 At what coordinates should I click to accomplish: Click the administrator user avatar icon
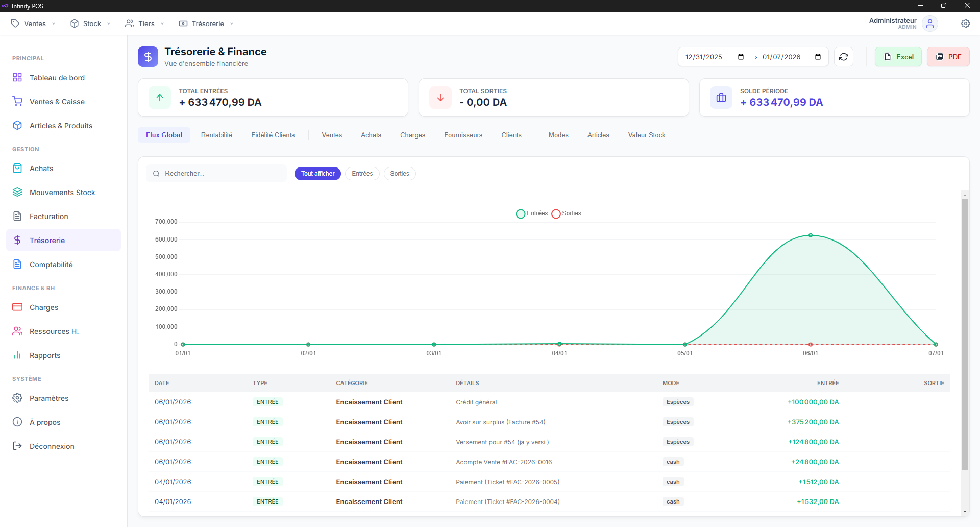930,23
